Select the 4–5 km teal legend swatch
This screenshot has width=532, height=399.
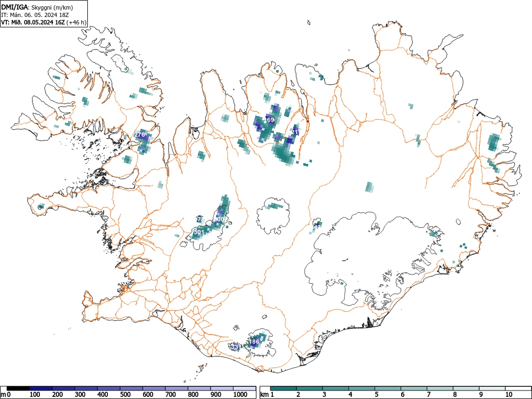click(x=362, y=388)
